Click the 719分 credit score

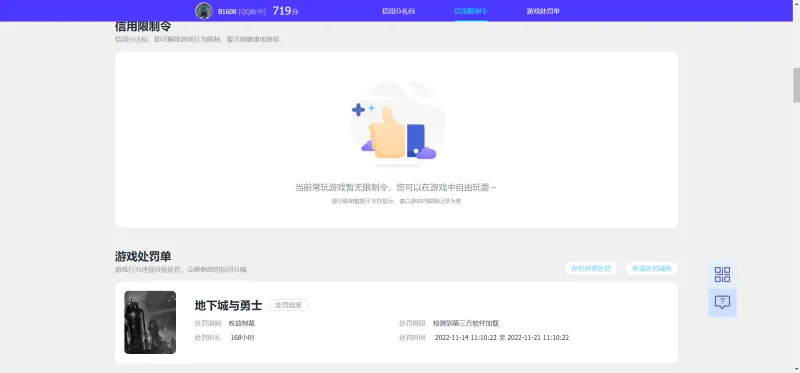[x=285, y=11]
